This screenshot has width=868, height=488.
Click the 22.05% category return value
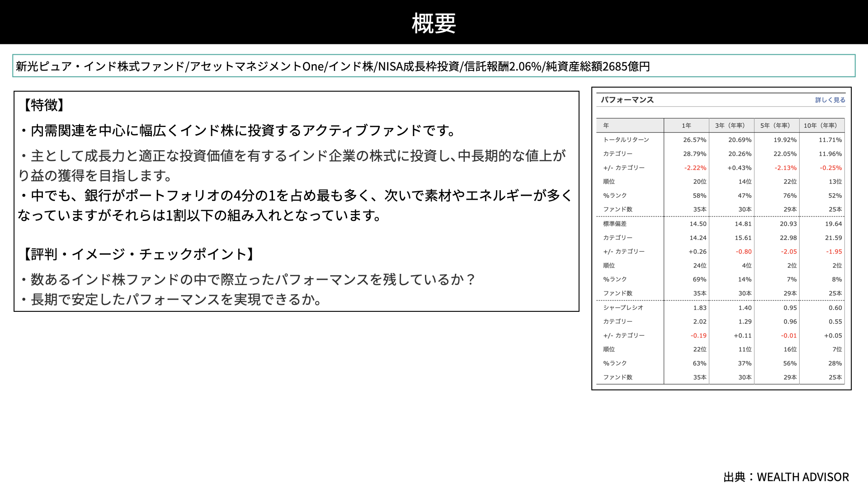[785, 154]
